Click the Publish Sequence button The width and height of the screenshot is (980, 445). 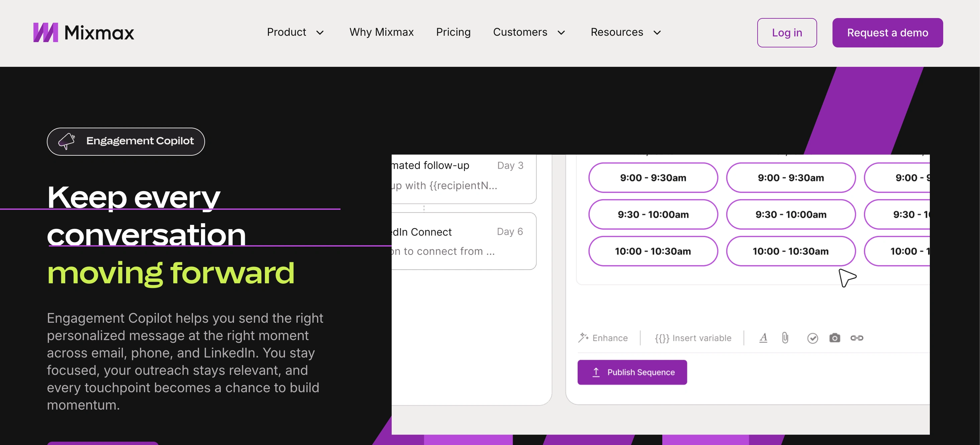(632, 372)
